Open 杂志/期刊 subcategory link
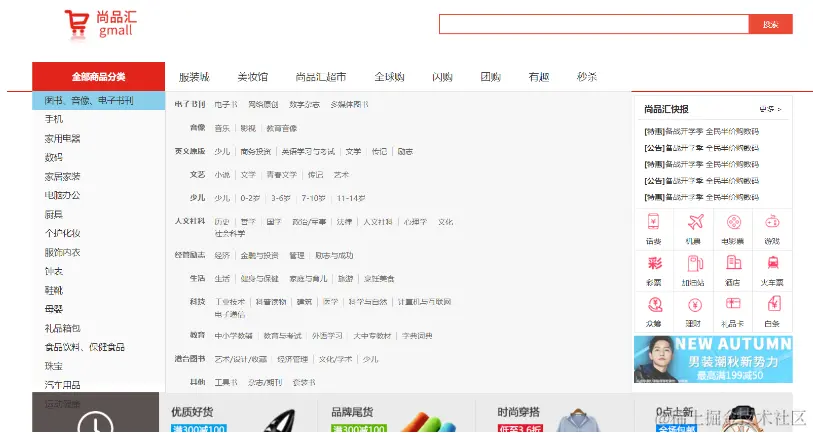The image size is (813, 434). pyautogui.click(x=264, y=383)
